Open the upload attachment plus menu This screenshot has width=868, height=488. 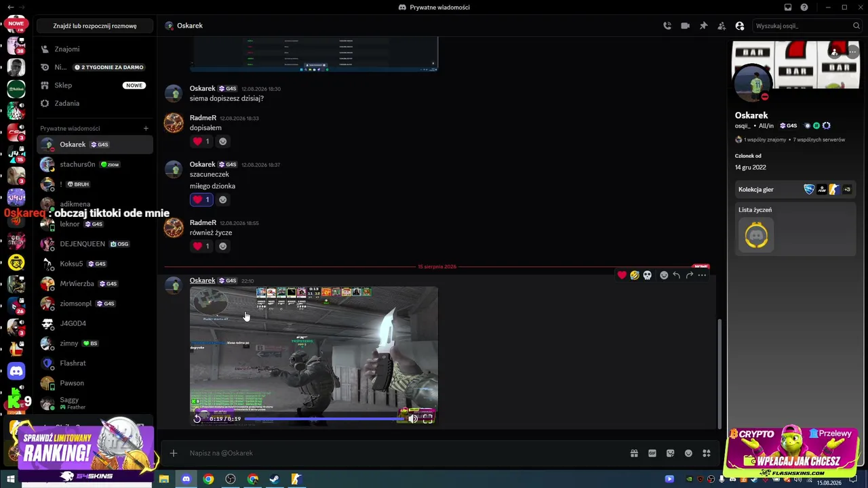point(174,453)
